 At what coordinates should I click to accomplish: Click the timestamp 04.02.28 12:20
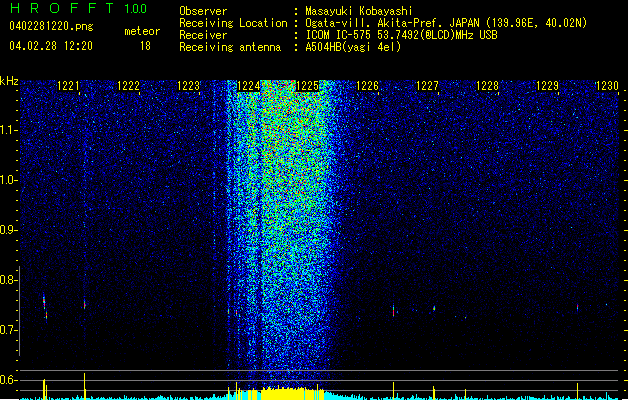pos(51,46)
